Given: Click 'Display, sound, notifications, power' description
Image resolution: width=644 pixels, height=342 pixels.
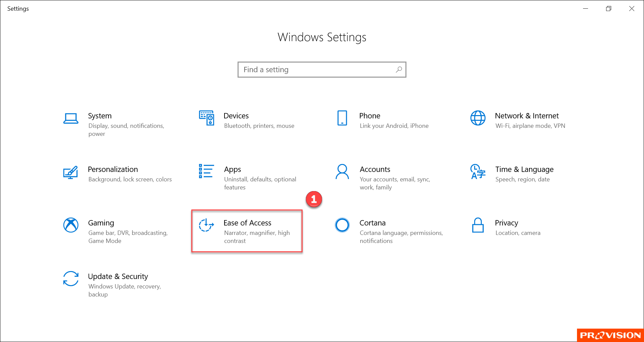Looking at the screenshot, I should click(126, 130).
